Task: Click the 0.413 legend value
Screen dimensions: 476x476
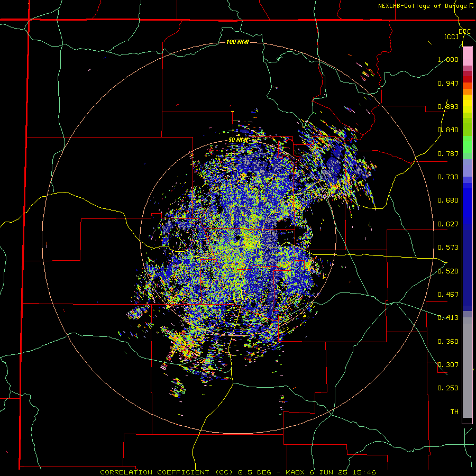Action: [448, 318]
